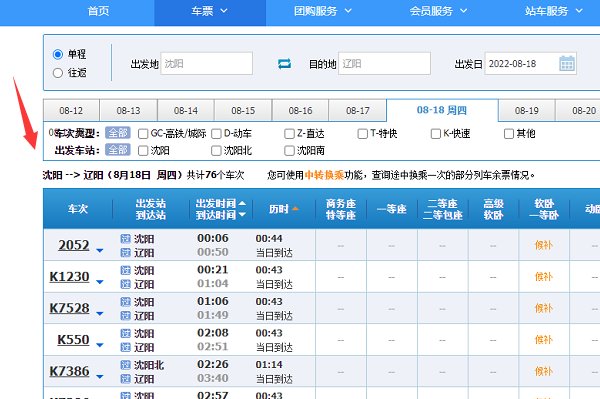Expand stop details arrow for train K7528
Image resolution: width=600 pixels, height=399 pixels.
click(x=100, y=314)
